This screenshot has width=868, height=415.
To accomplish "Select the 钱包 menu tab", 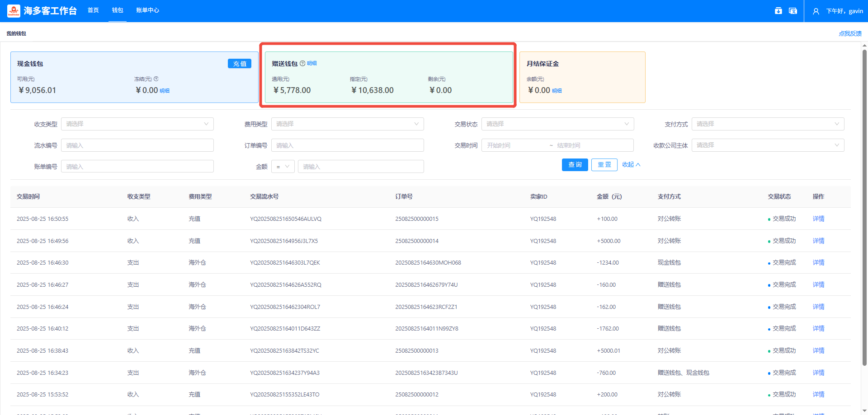I will pos(118,10).
